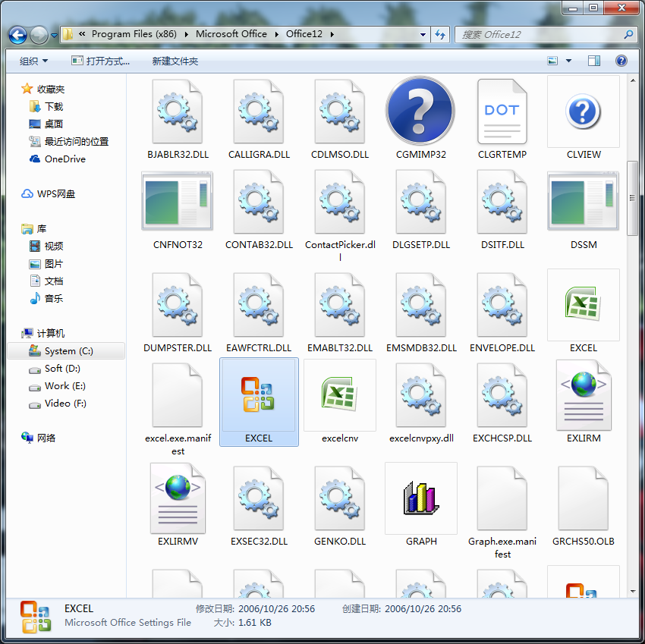Toggle the preview pane button
This screenshot has height=644, width=645.
point(593,61)
